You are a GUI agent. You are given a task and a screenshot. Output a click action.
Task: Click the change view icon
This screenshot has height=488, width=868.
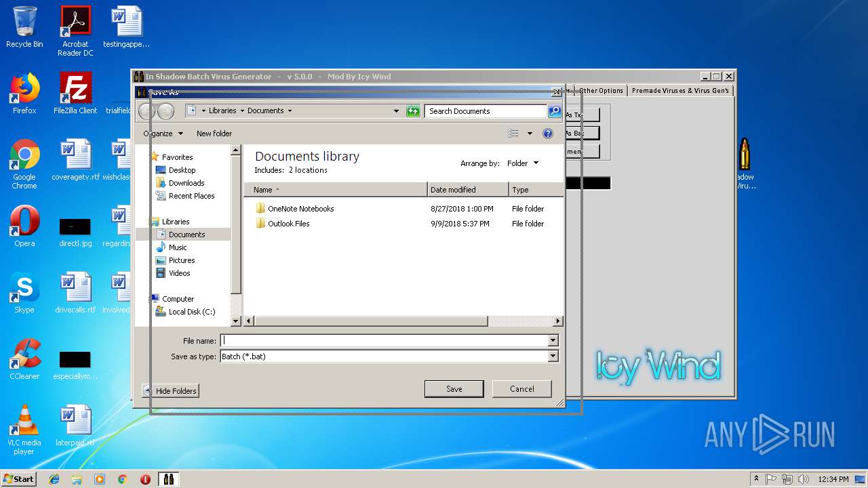(x=513, y=134)
